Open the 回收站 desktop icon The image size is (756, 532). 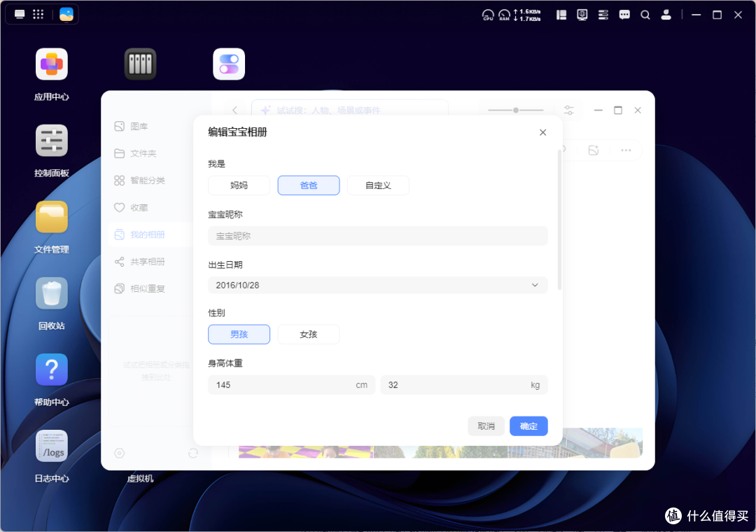(52, 293)
